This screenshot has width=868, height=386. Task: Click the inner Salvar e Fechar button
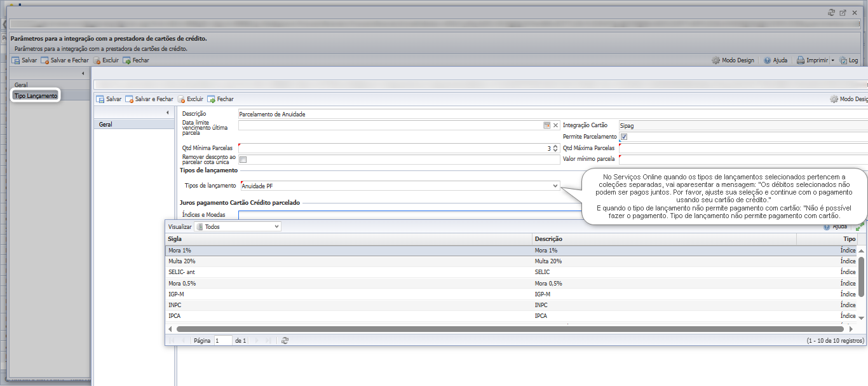tap(149, 99)
